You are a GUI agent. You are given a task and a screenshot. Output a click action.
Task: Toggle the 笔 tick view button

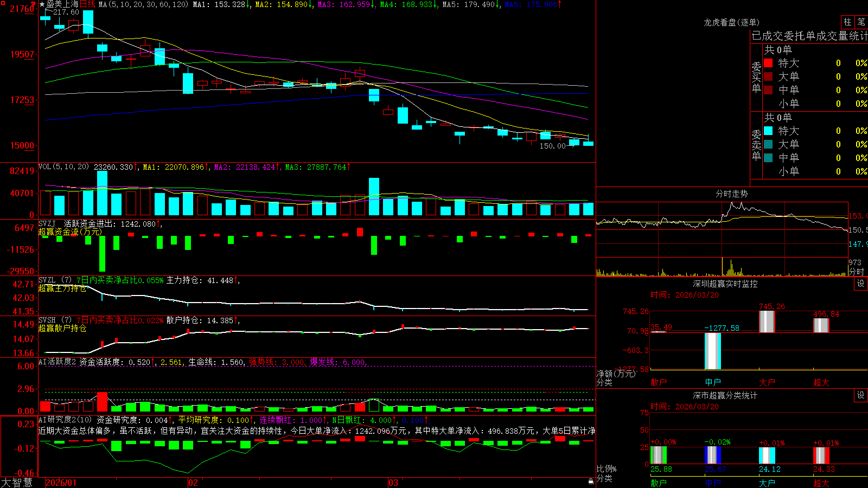pos(861,22)
